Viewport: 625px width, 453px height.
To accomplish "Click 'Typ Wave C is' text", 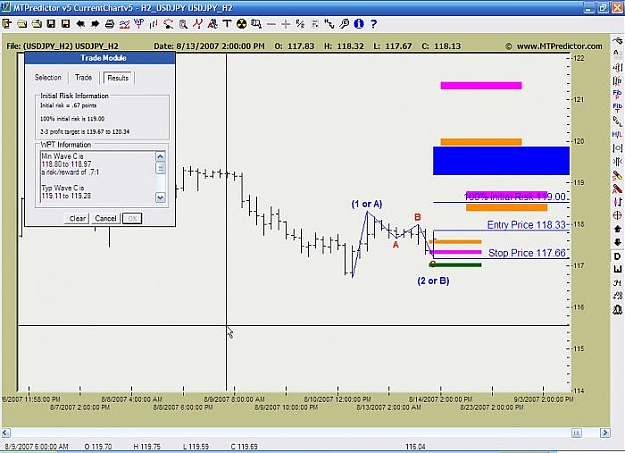I will tap(63, 188).
